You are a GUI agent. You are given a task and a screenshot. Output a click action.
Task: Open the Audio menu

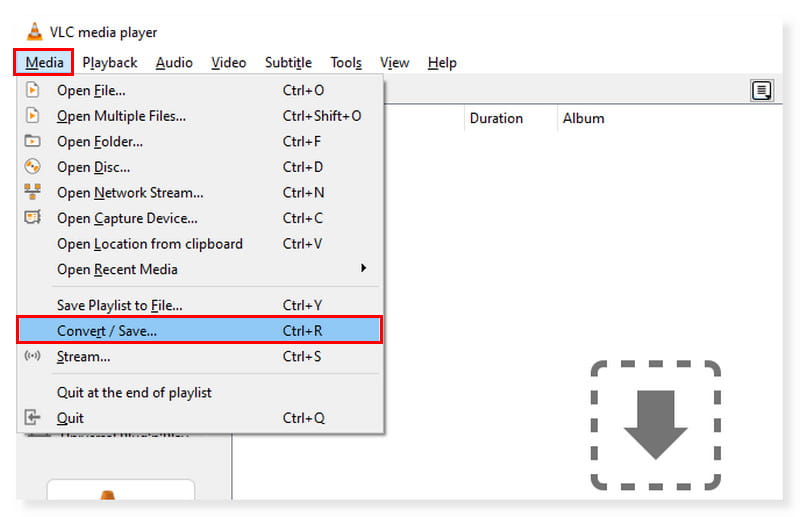[x=174, y=62]
